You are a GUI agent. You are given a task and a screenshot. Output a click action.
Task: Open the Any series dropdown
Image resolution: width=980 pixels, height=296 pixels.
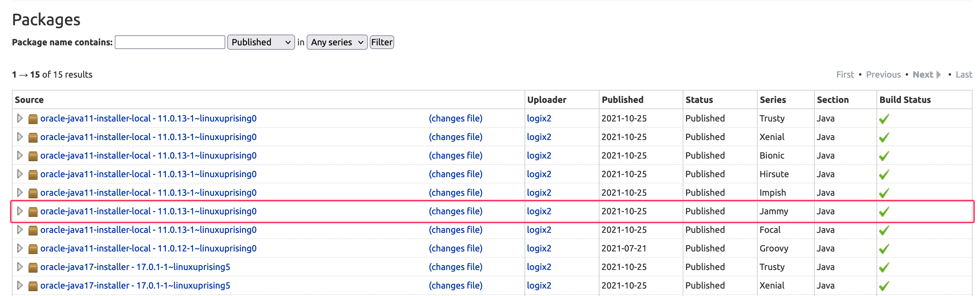[x=337, y=42]
